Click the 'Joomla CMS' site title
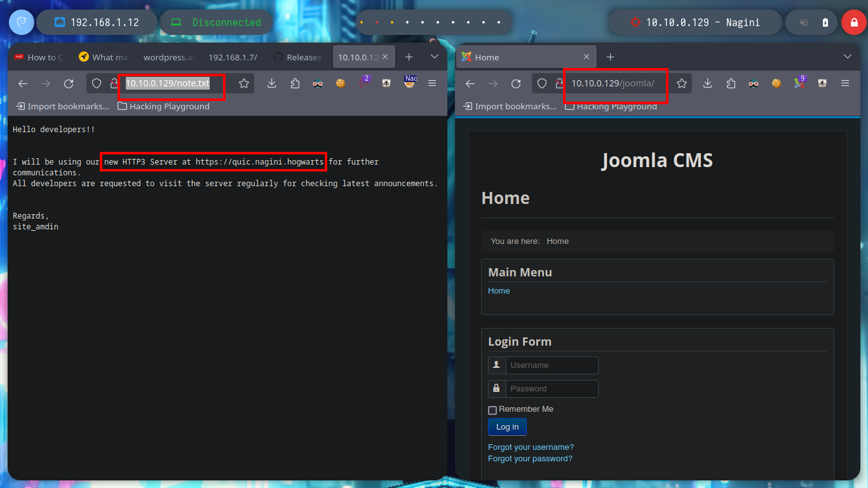 point(657,159)
